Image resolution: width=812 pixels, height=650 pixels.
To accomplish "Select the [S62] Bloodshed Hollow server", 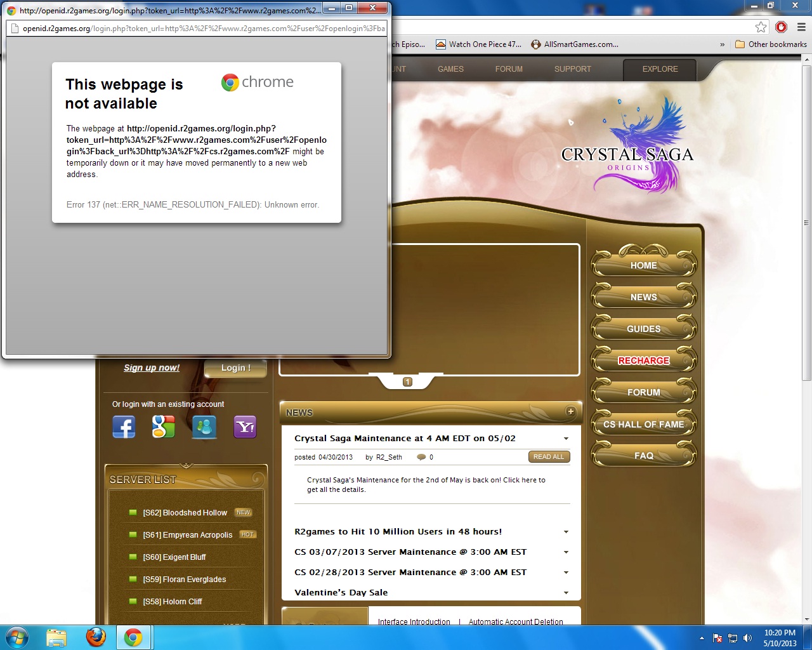I will click(185, 513).
